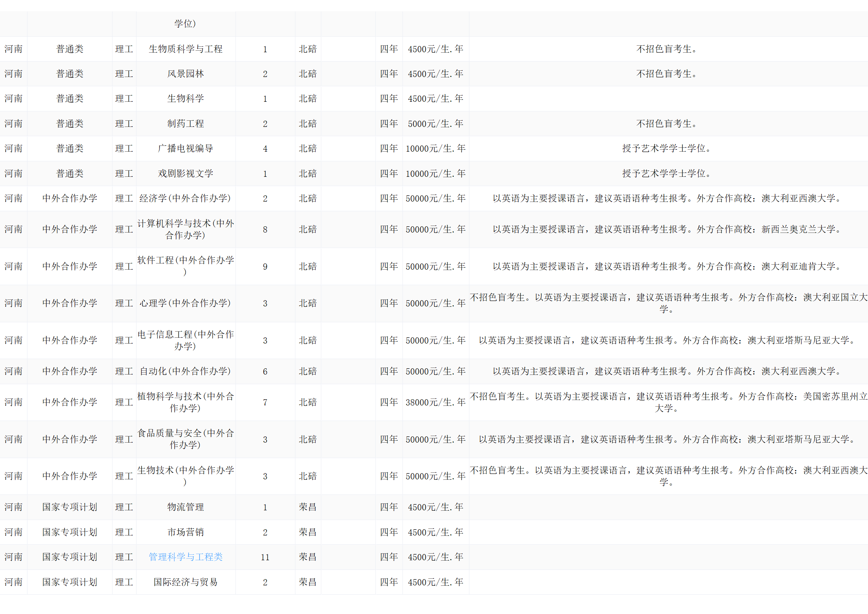Click the 国际经济与贸易 major cell

(186, 582)
